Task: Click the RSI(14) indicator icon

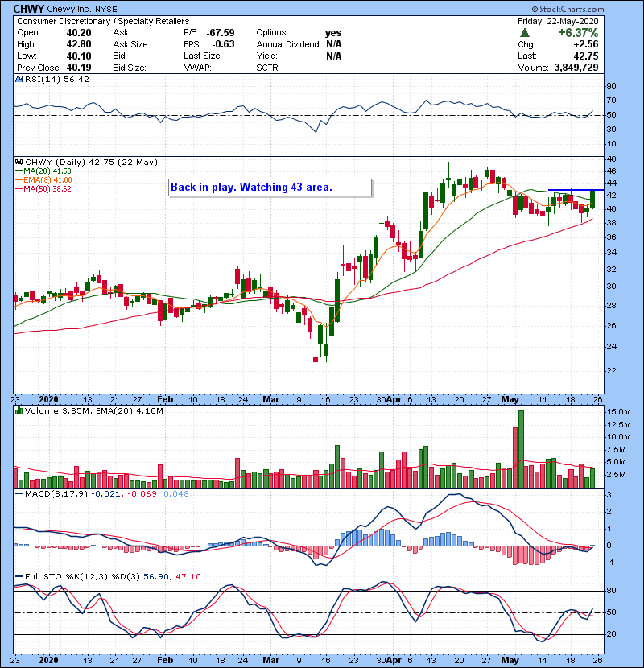Action: [19, 79]
